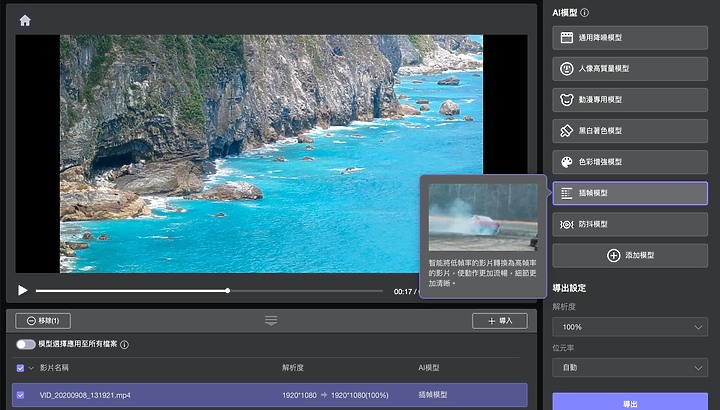Click the 00:17 playback time display

tap(403, 292)
